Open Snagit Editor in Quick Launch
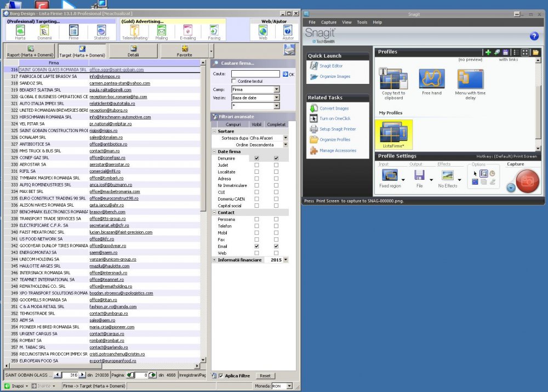 point(330,66)
